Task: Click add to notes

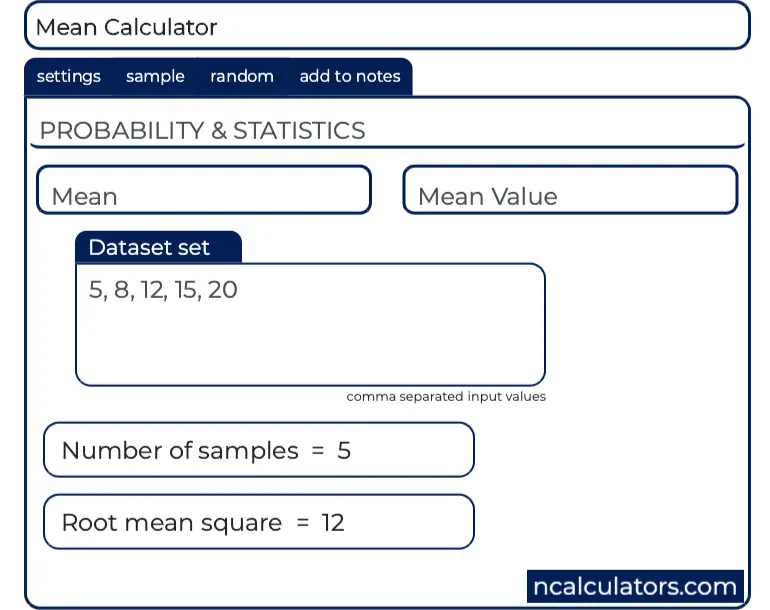Action: click(350, 77)
